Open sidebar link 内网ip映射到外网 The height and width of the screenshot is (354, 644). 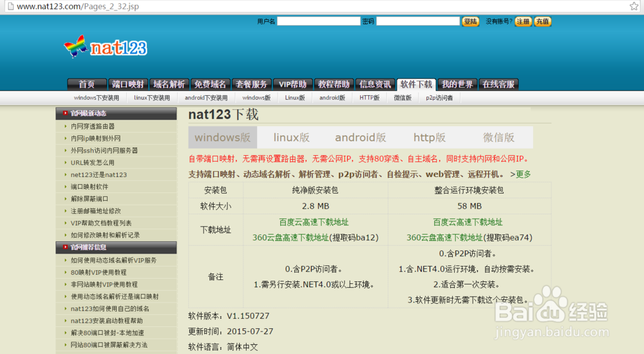(96, 138)
